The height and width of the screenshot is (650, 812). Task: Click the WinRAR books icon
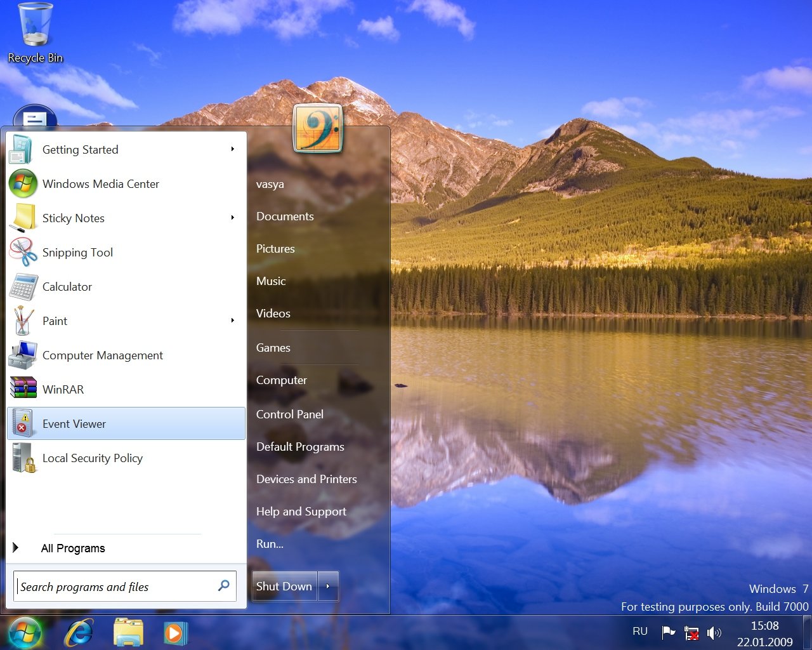[x=23, y=388]
